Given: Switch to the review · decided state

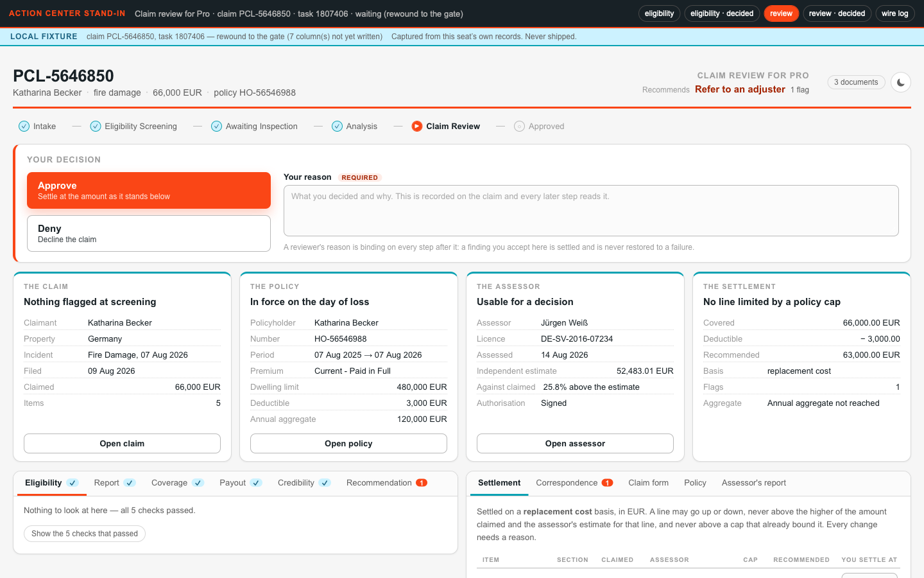Looking at the screenshot, I should (837, 13).
